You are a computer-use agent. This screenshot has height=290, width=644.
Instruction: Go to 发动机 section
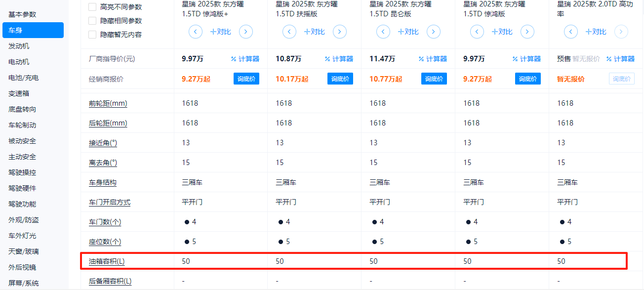click(x=19, y=46)
